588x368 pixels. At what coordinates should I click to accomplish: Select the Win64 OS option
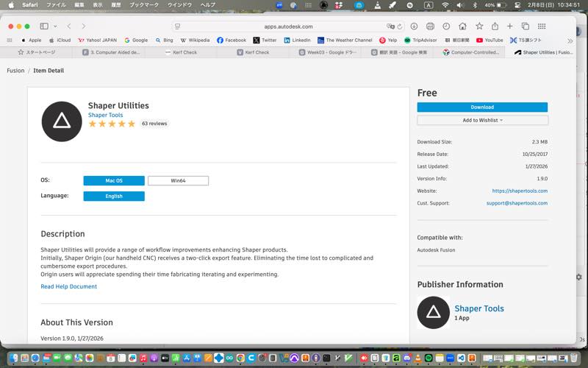(x=178, y=180)
